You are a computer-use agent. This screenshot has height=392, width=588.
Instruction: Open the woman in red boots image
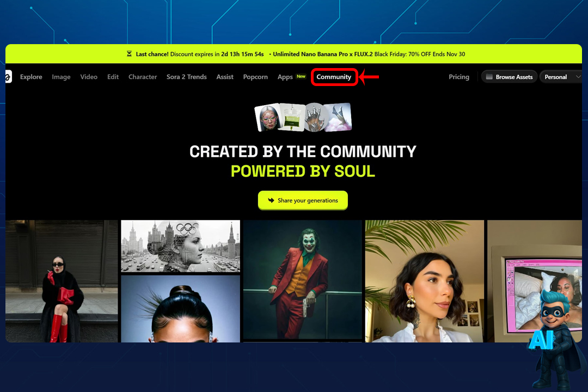[x=62, y=281]
